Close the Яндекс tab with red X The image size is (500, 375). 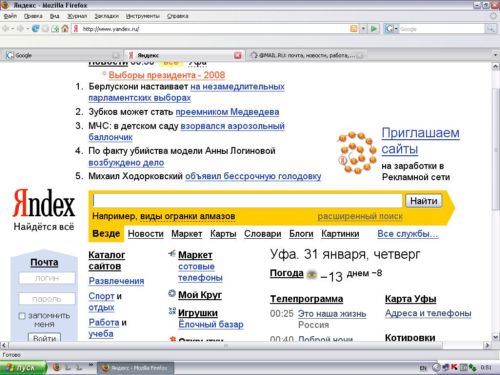tap(237, 55)
